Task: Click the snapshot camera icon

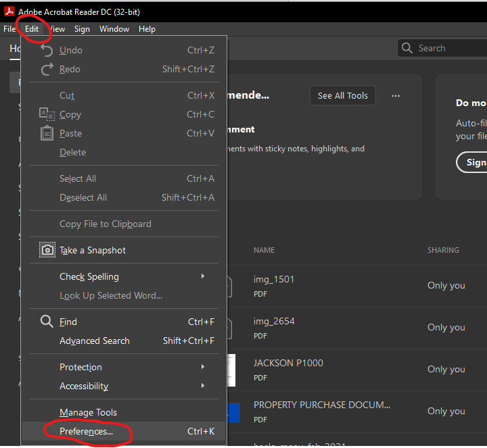Action: [47, 250]
